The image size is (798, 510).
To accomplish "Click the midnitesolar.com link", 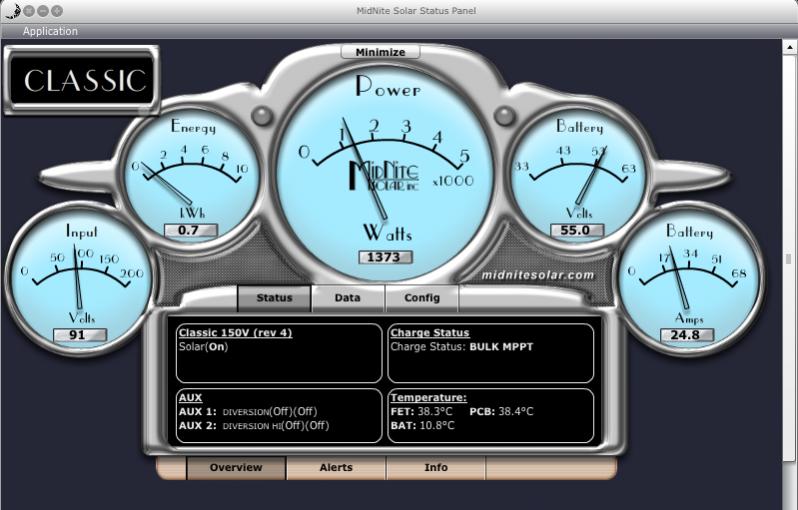I will pyautogui.click(x=537, y=275).
